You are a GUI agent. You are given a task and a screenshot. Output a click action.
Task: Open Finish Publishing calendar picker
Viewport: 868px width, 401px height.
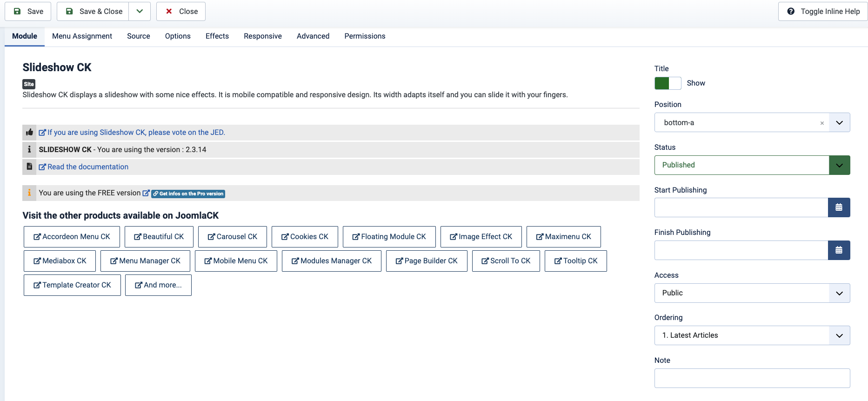(x=839, y=250)
